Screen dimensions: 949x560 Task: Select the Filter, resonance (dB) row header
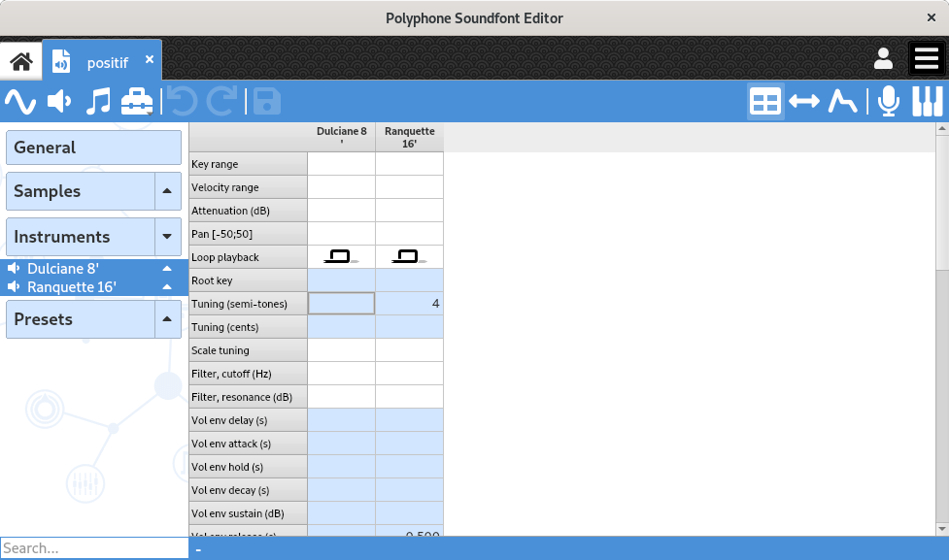tap(248, 397)
